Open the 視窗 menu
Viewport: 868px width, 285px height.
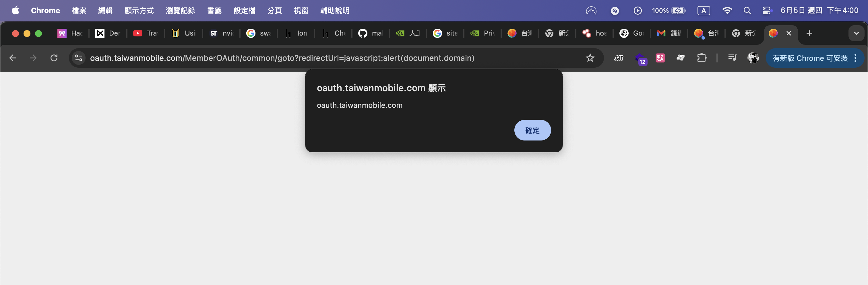[x=301, y=10]
